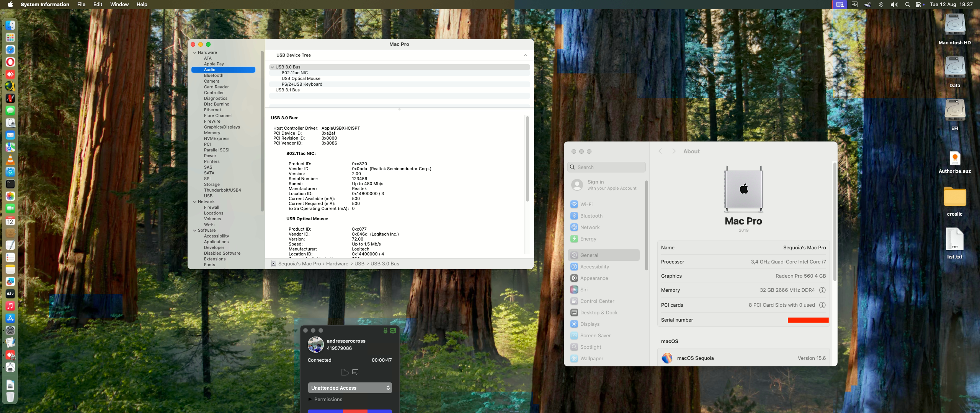This screenshot has height=413, width=980.
Task: Click USB details pane vertical scrollbar
Action: (527, 159)
